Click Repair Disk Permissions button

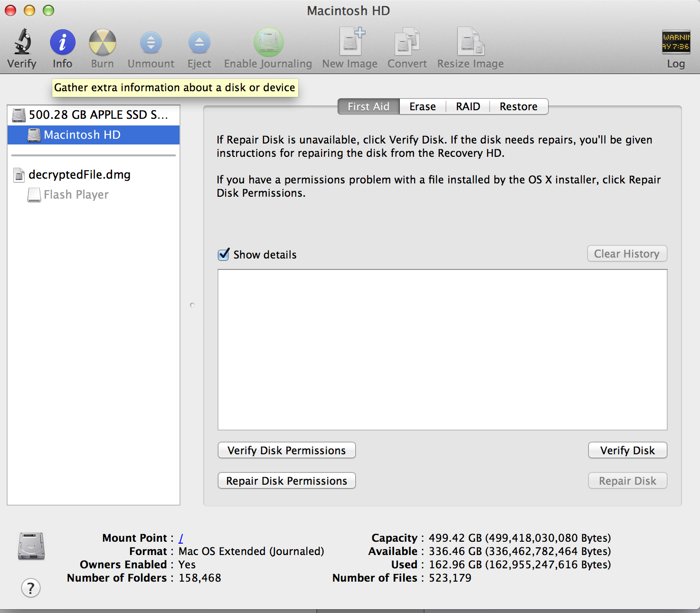[287, 481]
